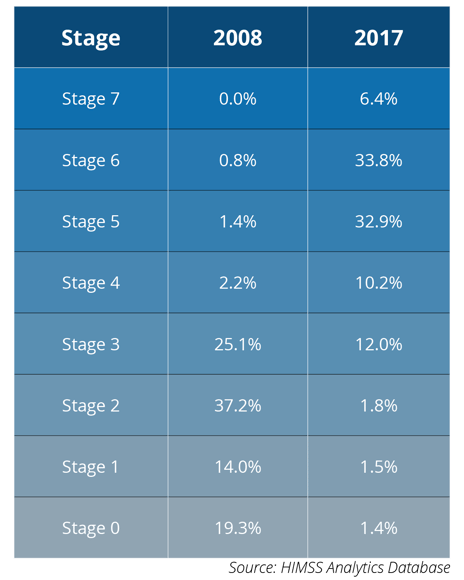464x580 pixels.
Task: Select Stage 7 2008 value 0.0%
Action: (x=238, y=98)
